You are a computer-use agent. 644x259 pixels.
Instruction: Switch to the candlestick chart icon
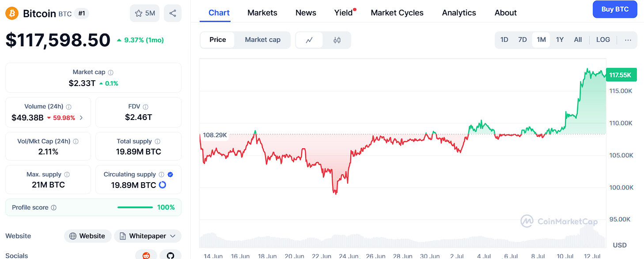[337, 40]
